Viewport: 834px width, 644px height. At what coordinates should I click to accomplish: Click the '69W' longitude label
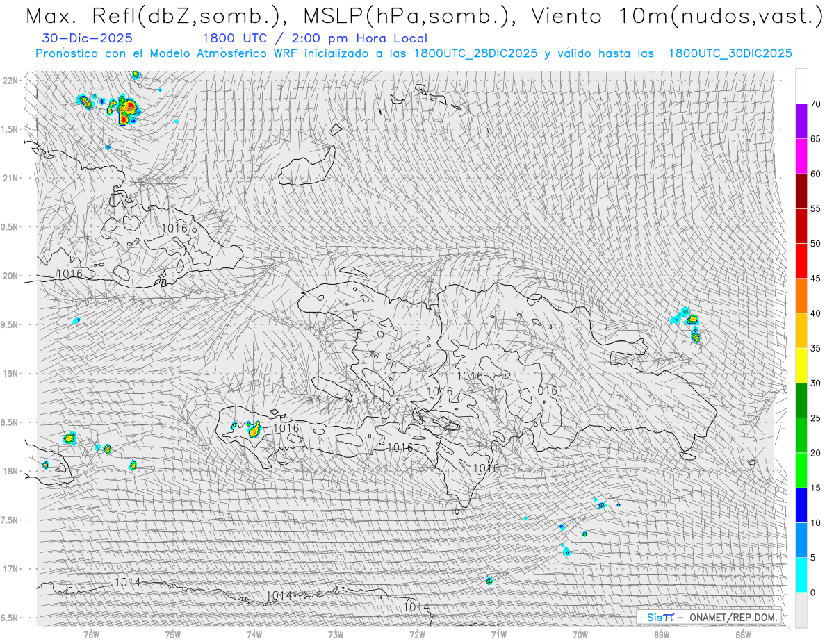pos(662,634)
